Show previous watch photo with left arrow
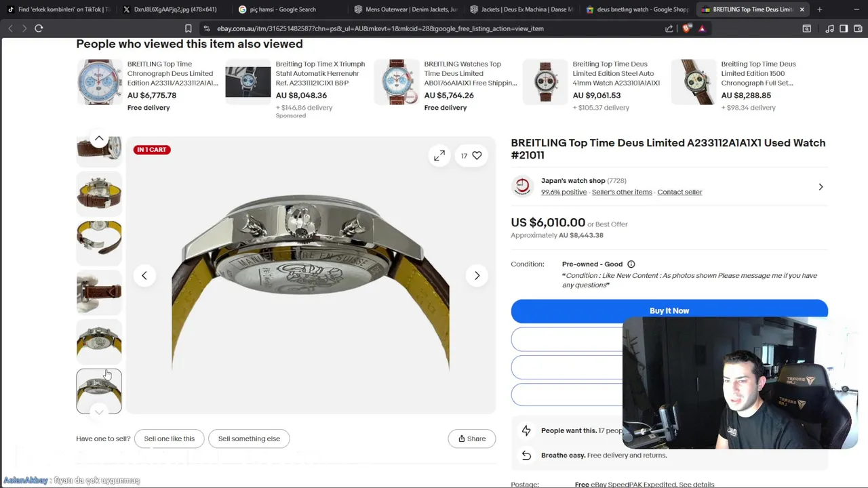 [144, 275]
